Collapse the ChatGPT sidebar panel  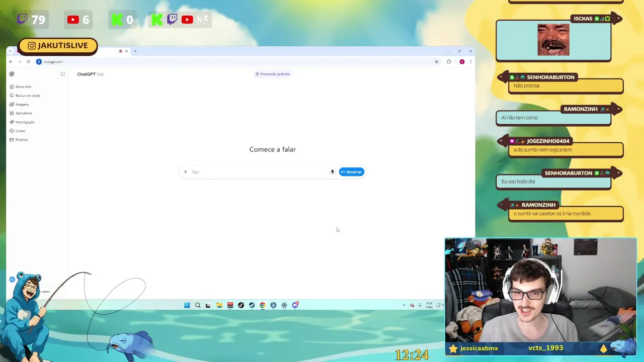63,74
